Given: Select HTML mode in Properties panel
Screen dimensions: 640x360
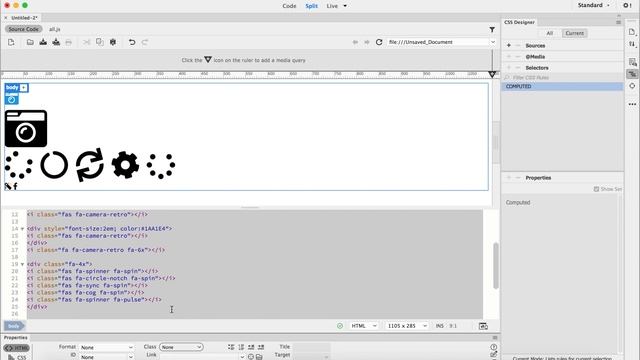Looking at the screenshot, I should click(17, 348).
